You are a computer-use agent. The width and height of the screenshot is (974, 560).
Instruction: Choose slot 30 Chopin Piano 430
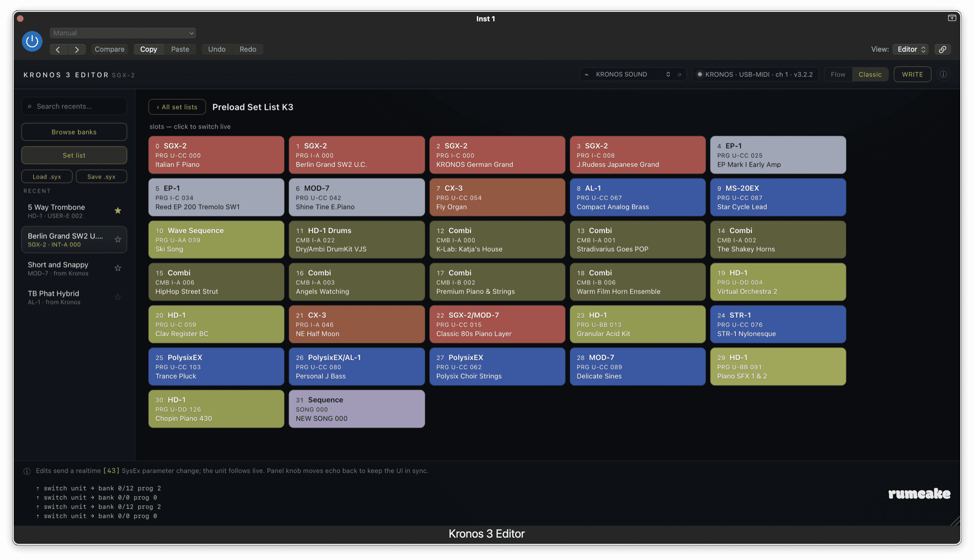point(216,409)
